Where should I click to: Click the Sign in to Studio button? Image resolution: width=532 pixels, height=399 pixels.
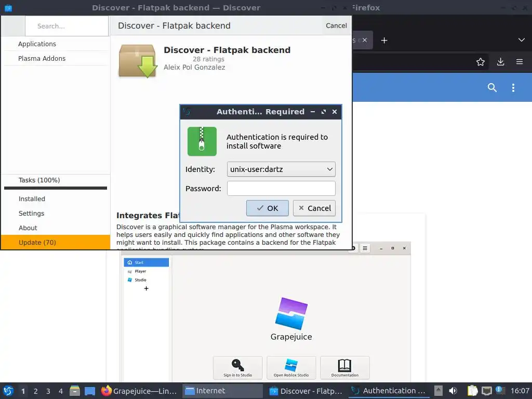tap(237, 367)
